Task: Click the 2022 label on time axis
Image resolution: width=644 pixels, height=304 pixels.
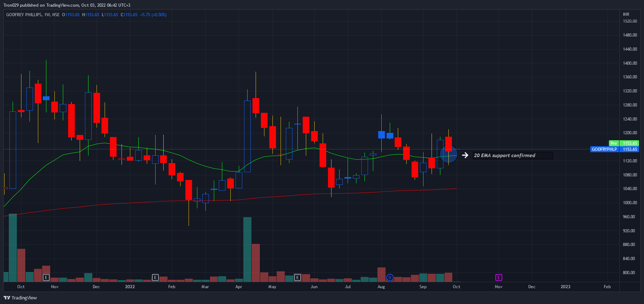Action: [130, 287]
